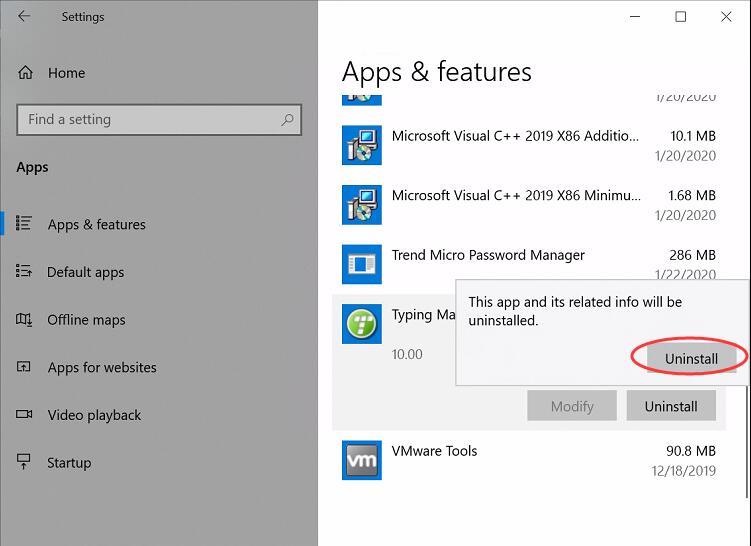Select the Typing Master green icon
Viewport: 751px width, 546px height.
click(362, 324)
